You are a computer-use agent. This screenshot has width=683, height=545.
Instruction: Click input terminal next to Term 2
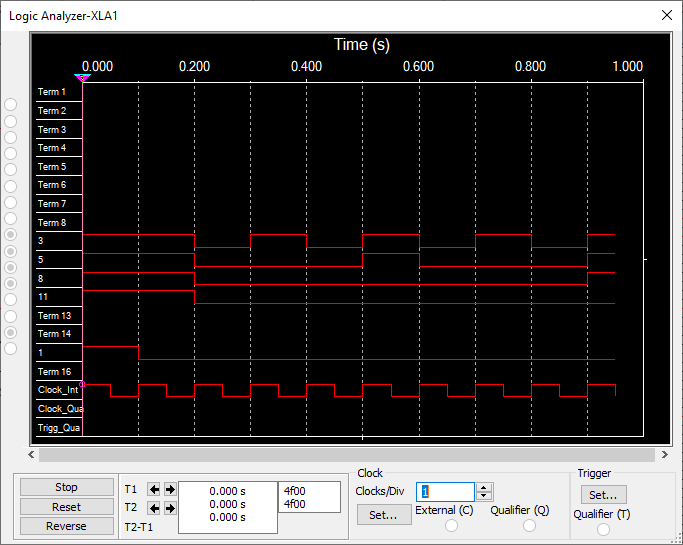[x=10, y=121]
